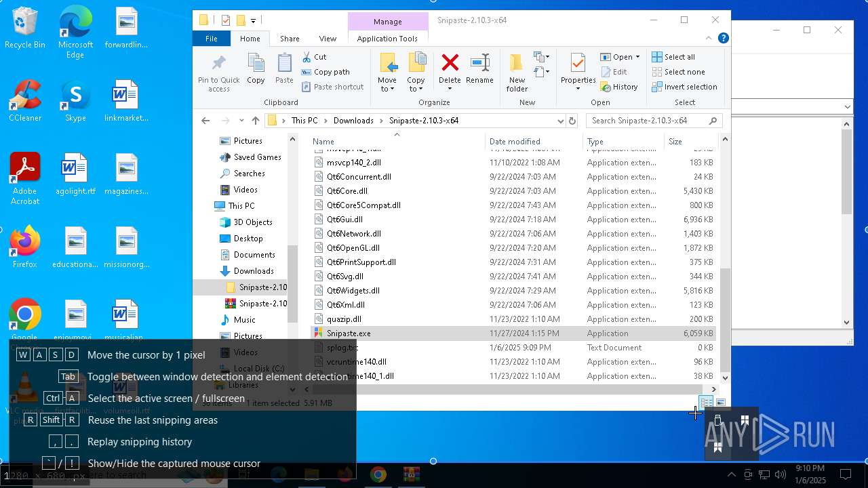Select the Home ribbon tab
This screenshot has width=868, height=488.
(x=250, y=39)
